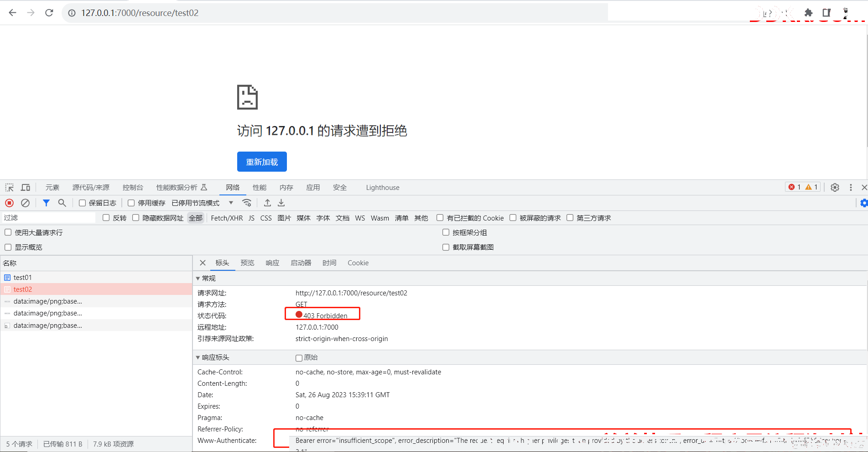Open the 启动器 details tab

301,263
